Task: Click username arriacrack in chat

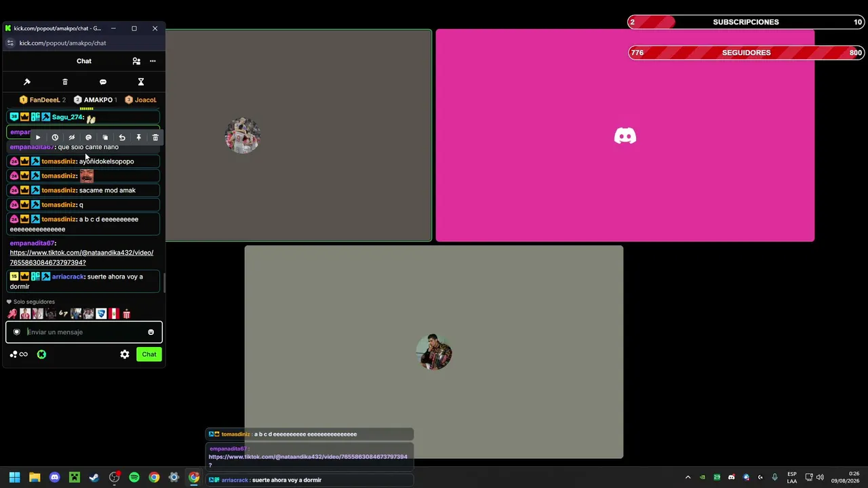Action: tap(68, 277)
